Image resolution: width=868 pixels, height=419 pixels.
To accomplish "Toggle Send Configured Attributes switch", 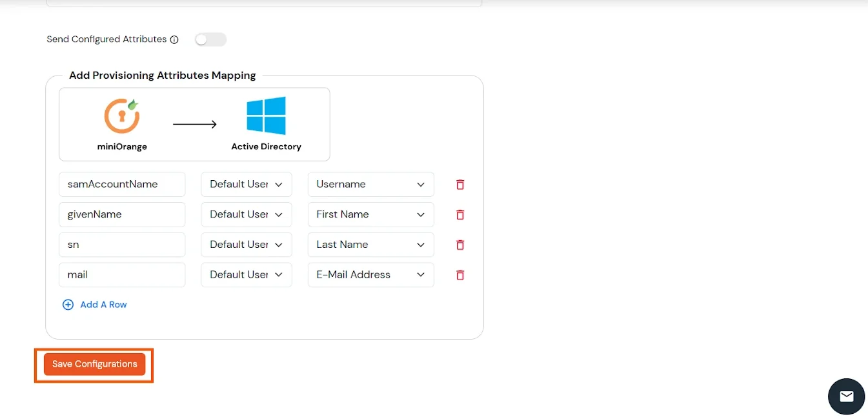I will [211, 39].
